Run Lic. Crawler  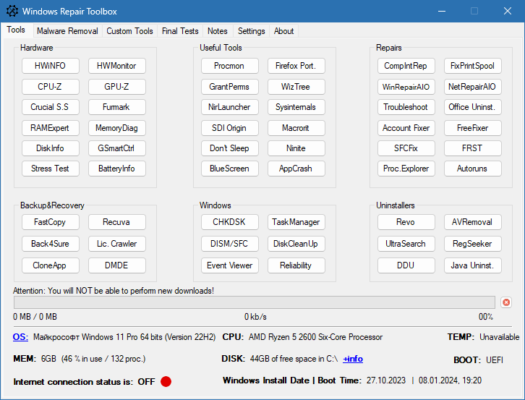117,244
